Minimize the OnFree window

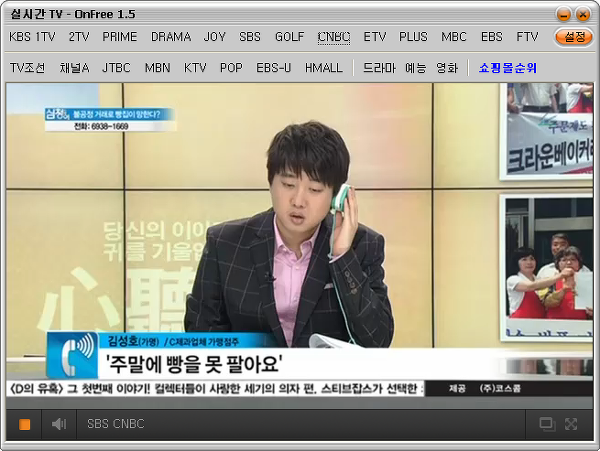point(563,15)
